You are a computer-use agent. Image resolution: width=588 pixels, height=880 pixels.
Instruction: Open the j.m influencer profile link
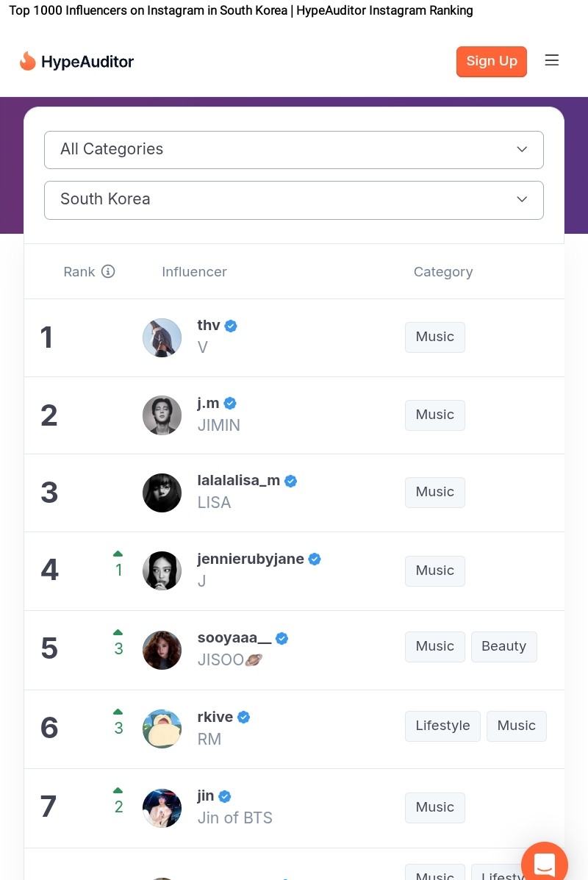(208, 403)
